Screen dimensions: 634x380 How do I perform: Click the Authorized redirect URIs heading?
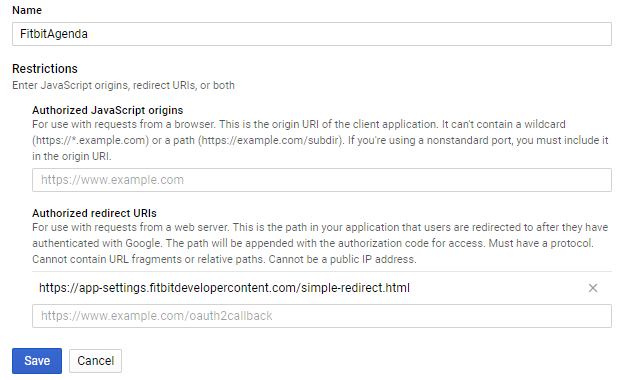[x=94, y=213]
